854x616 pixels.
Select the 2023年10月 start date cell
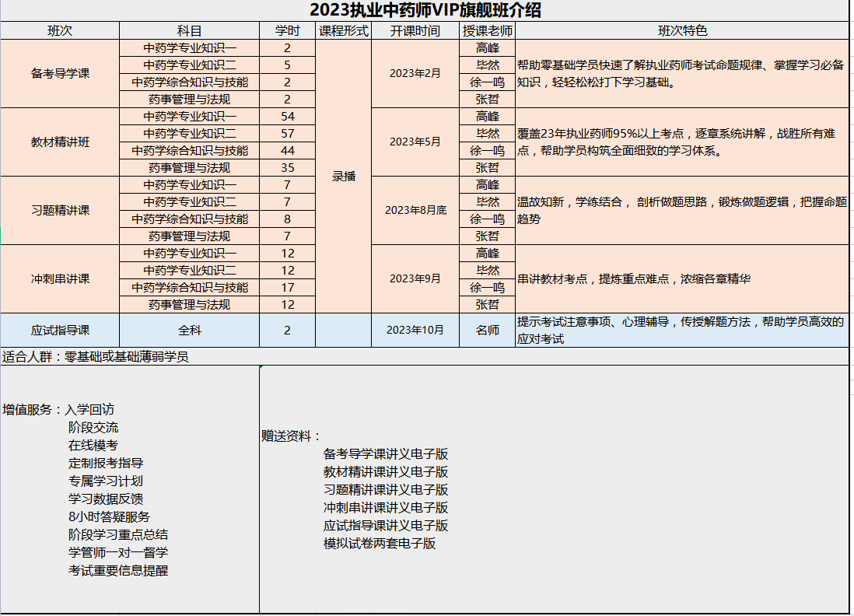[415, 330]
